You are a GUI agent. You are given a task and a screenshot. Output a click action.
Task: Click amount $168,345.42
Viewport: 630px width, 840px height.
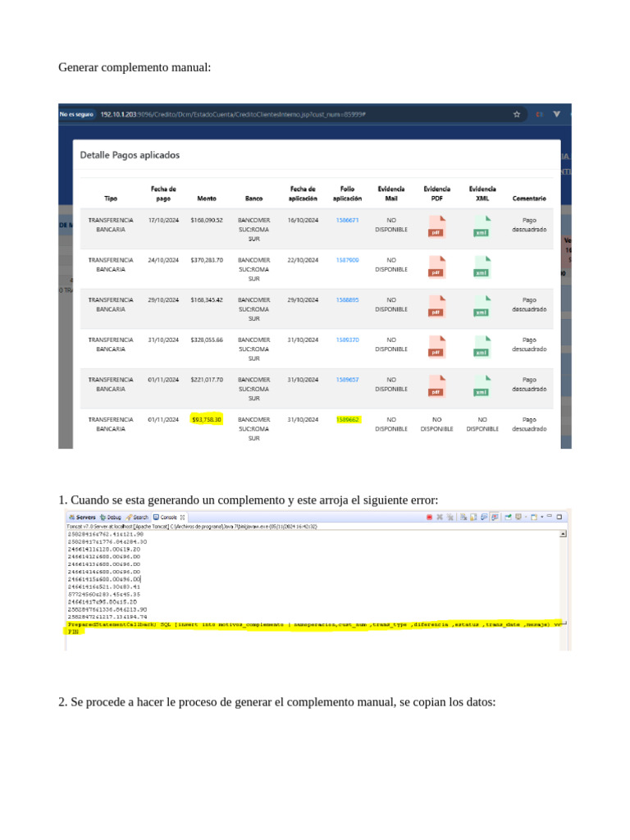click(x=207, y=300)
